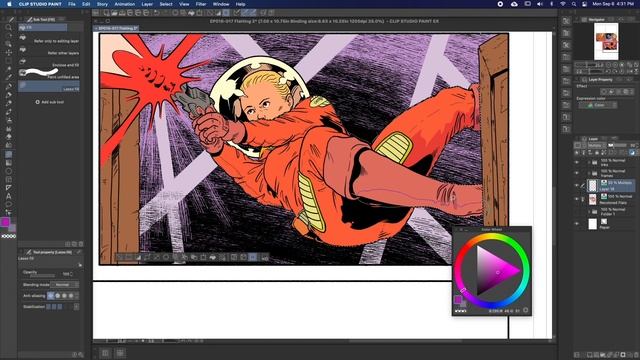The image size is (640, 360).
Task: Open the Fill sub tool group tab
Action: point(42,27)
